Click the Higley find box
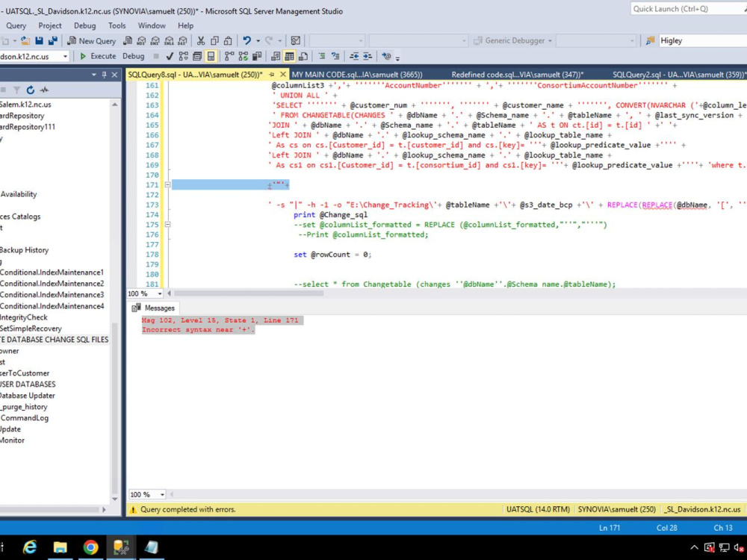Image resolution: width=747 pixels, height=560 pixels. 702,41
